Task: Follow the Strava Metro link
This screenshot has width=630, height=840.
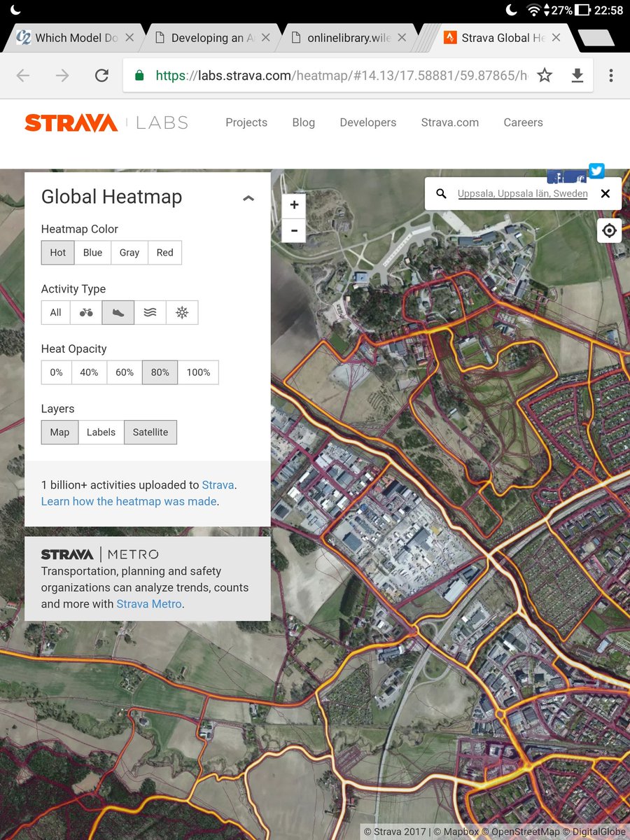Action: coord(149,604)
